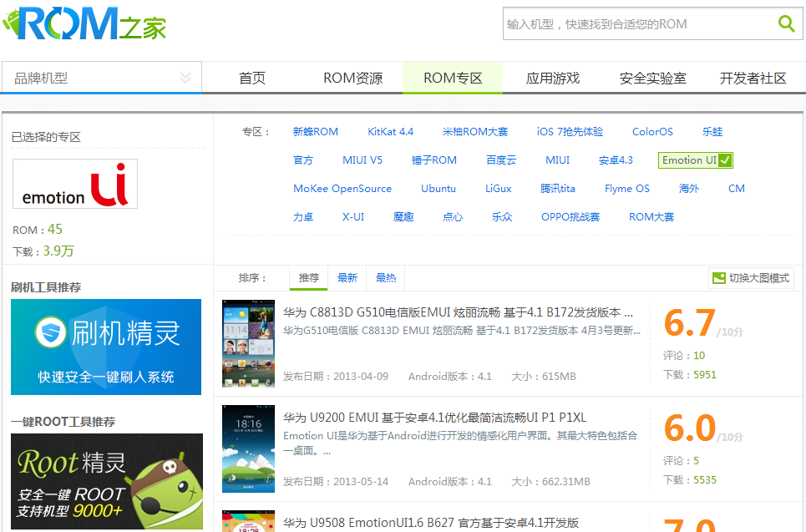806x532 pixels.
Task: Click the green search magnifier icon
Action: (786, 23)
